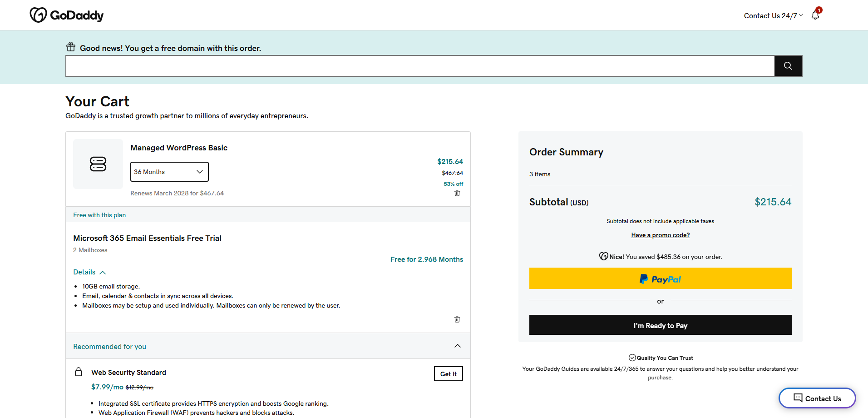Click the gift icon beside free domain message
Viewport: 868px width, 418px height.
(71, 47)
